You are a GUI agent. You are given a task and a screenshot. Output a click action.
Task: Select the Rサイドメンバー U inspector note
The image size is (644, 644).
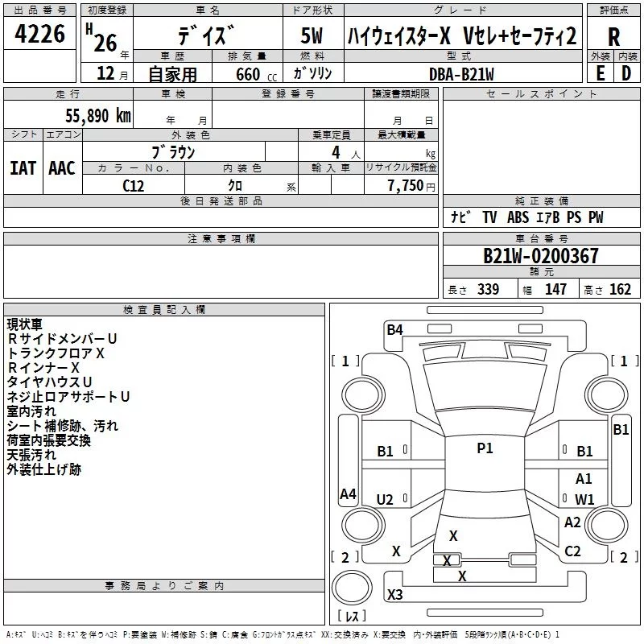click(63, 339)
